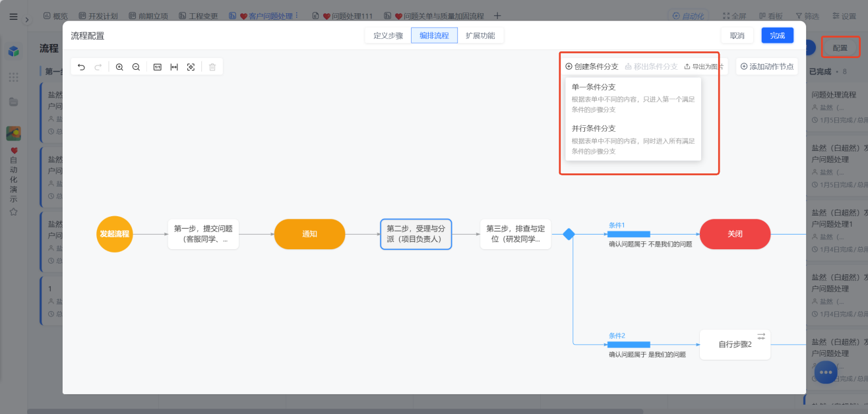This screenshot has width=868, height=414.
Task: Click the swap icon on 自行步骤2
Action: click(x=761, y=336)
